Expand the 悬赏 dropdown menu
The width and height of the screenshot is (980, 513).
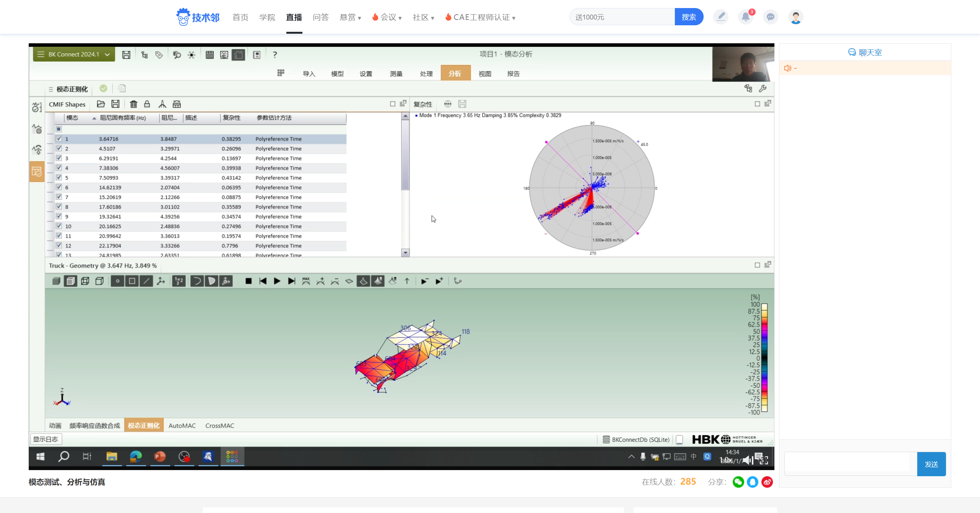click(350, 17)
